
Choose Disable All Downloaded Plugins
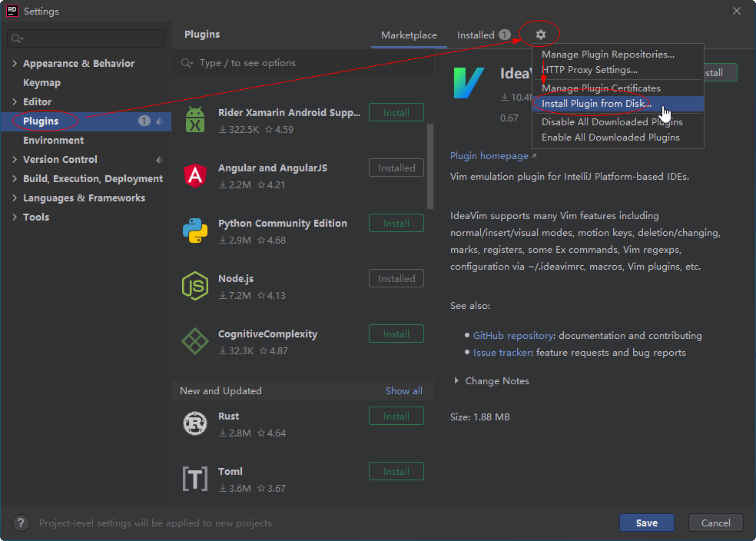click(x=618, y=122)
